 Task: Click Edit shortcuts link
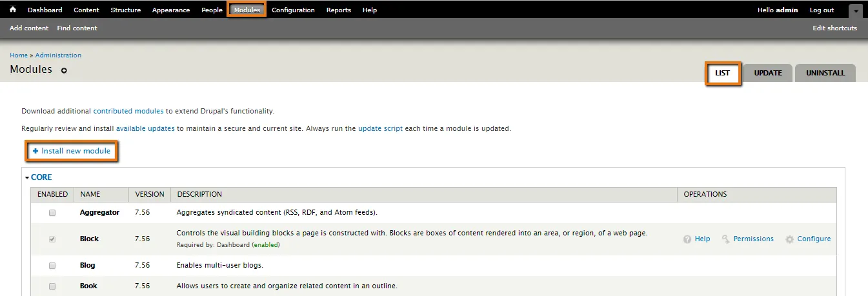click(x=834, y=28)
